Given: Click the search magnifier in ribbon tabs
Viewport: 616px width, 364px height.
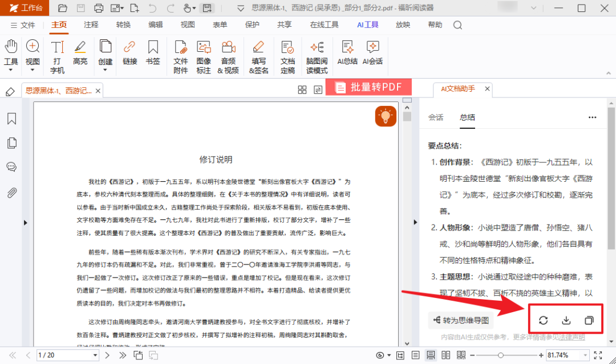Looking at the screenshot, I should [x=457, y=25].
